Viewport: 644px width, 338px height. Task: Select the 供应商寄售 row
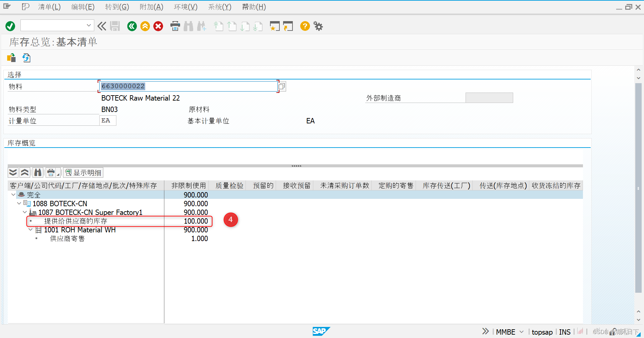tap(67, 238)
